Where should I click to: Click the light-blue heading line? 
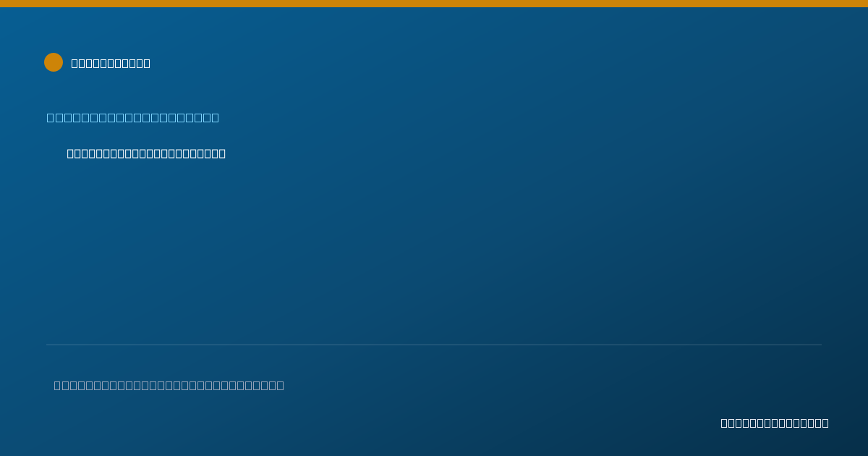click(133, 117)
